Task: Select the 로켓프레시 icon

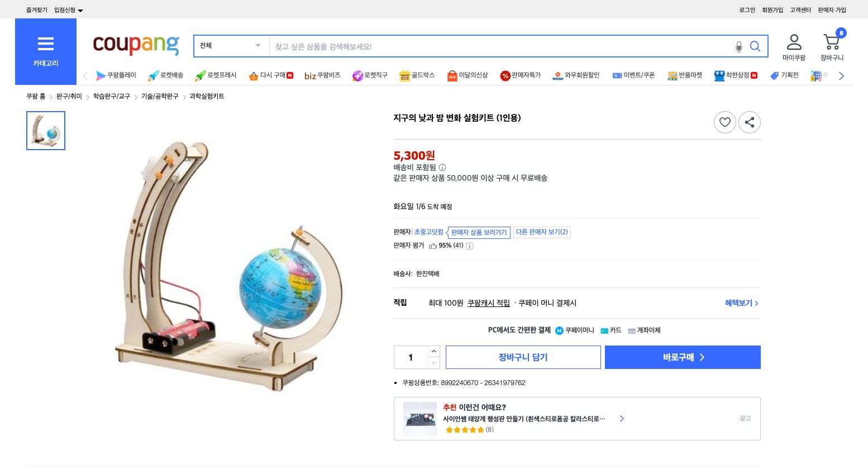Action: 200,75
